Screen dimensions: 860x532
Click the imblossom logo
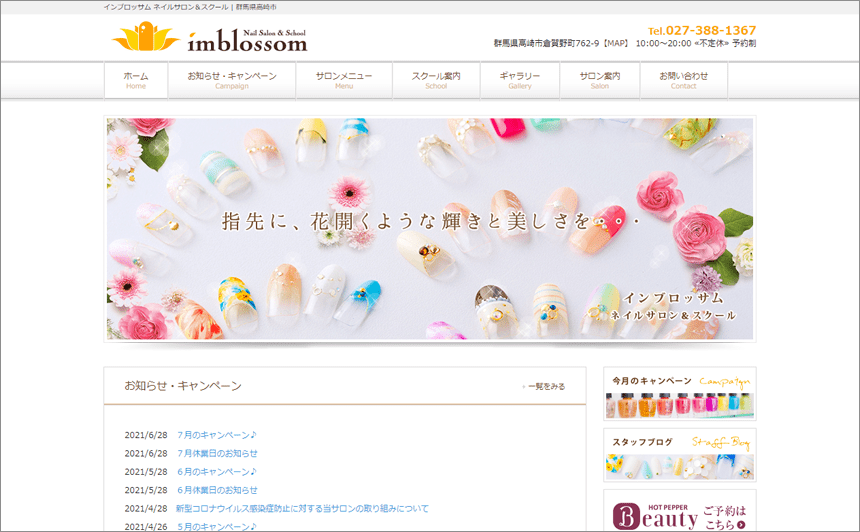point(210,37)
